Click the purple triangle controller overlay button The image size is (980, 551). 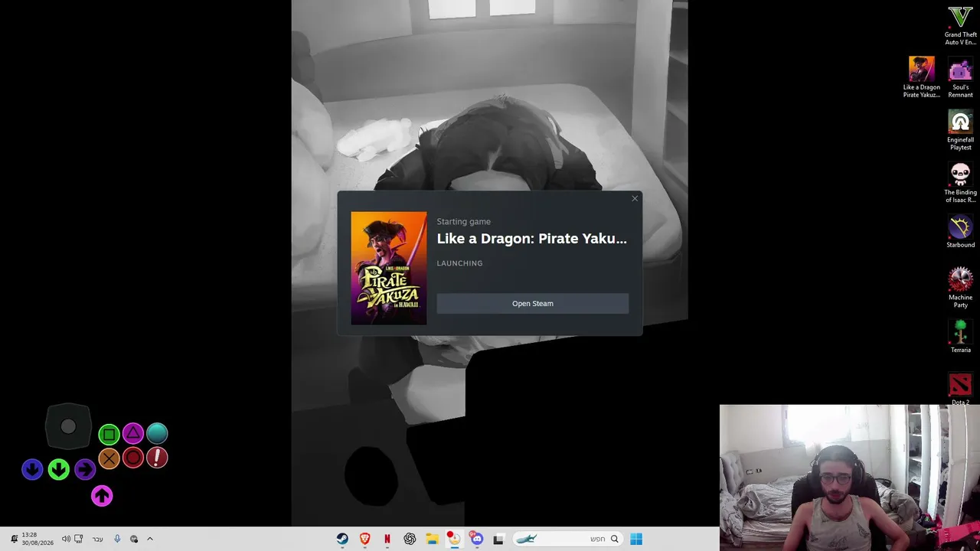coord(133,434)
